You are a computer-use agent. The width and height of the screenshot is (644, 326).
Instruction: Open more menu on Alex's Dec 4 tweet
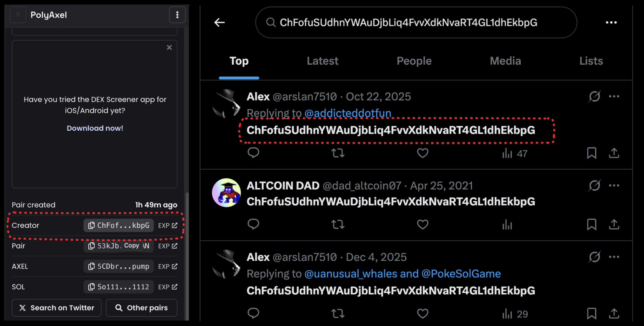pos(614,257)
